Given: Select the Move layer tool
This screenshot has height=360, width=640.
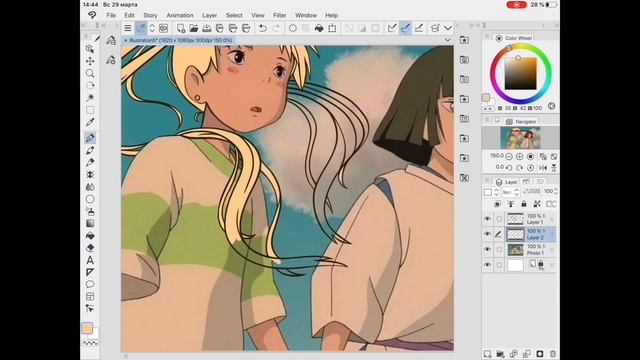Looking at the screenshot, I should point(90,61).
